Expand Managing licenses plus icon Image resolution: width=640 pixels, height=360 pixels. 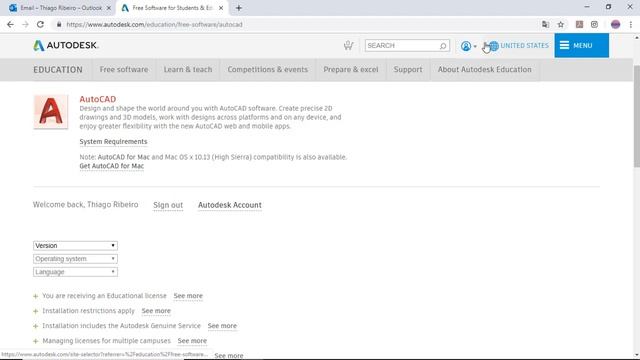36,341
